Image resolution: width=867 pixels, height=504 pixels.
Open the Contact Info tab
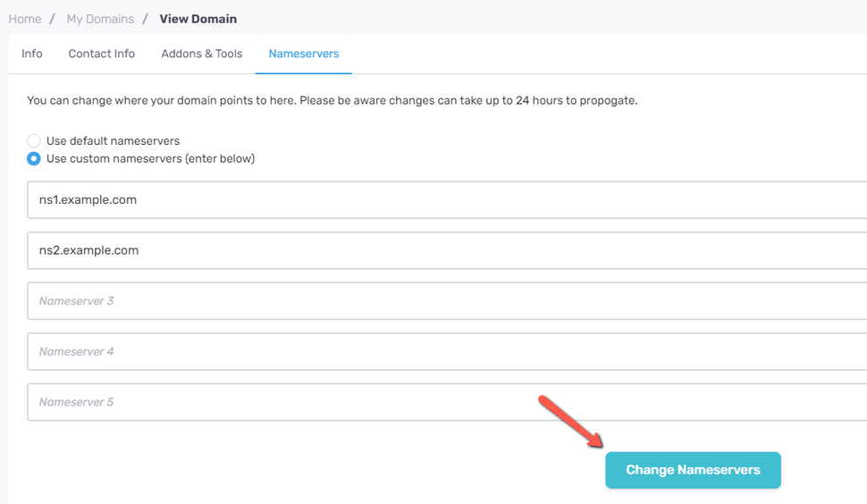click(x=102, y=54)
